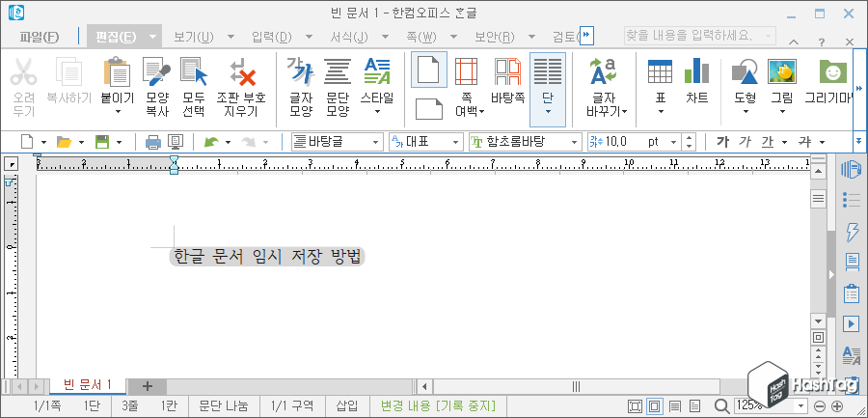The height and width of the screenshot is (418, 868).
Task: Open the paragraph style 바탕글 dropdown
Action: [x=376, y=142]
